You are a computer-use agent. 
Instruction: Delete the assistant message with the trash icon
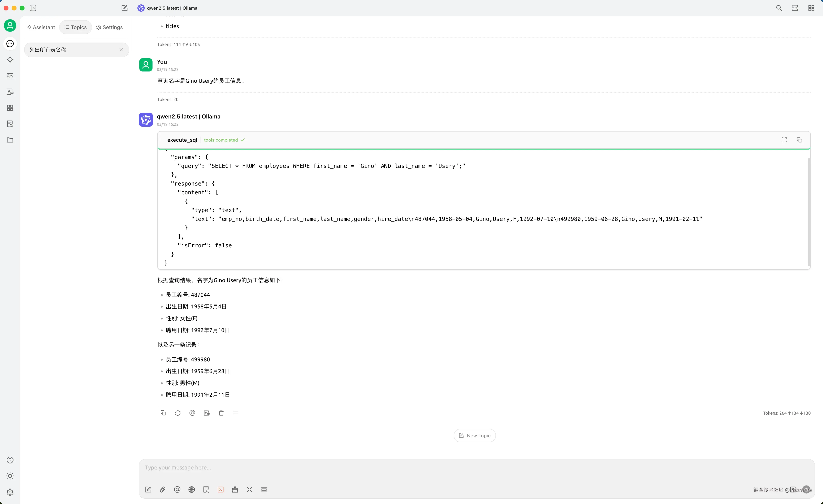click(x=221, y=413)
